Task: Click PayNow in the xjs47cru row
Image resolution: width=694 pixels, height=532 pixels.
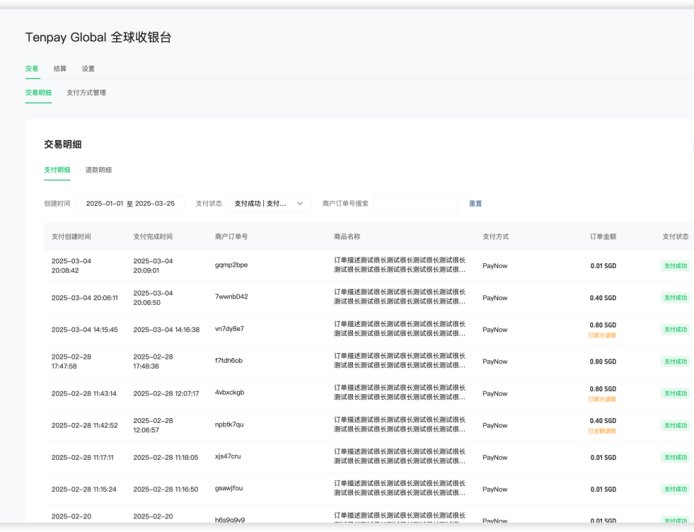Action: pyautogui.click(x=494, y=457)
